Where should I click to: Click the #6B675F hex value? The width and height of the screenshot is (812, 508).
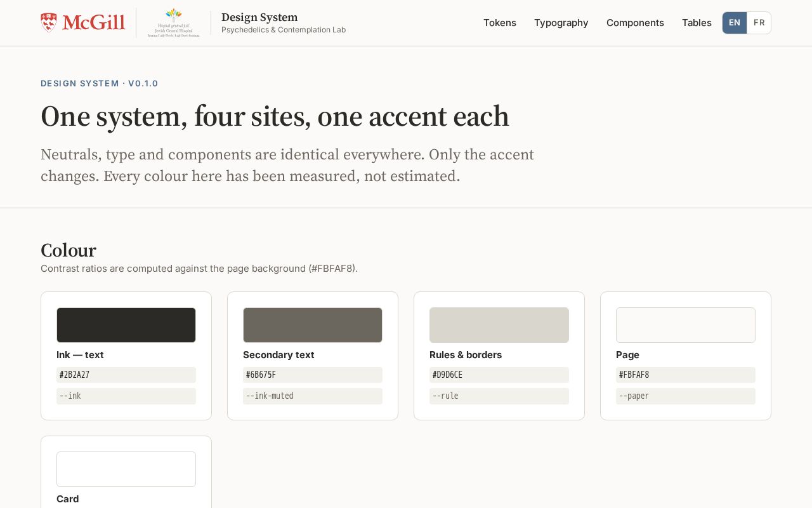313,375
